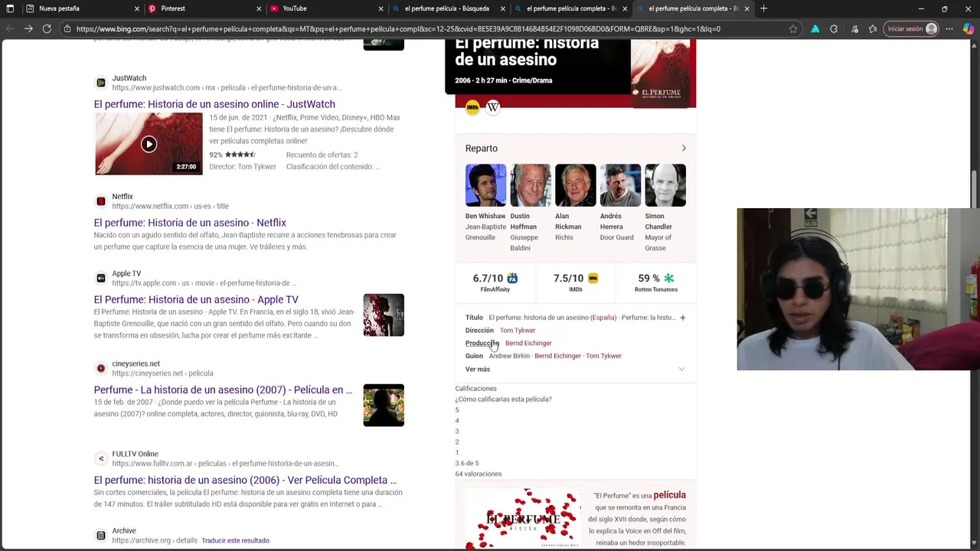Open the Tom Tykwer guion credit link
This screenshot has height=551, width=980.
coord(603,356)
